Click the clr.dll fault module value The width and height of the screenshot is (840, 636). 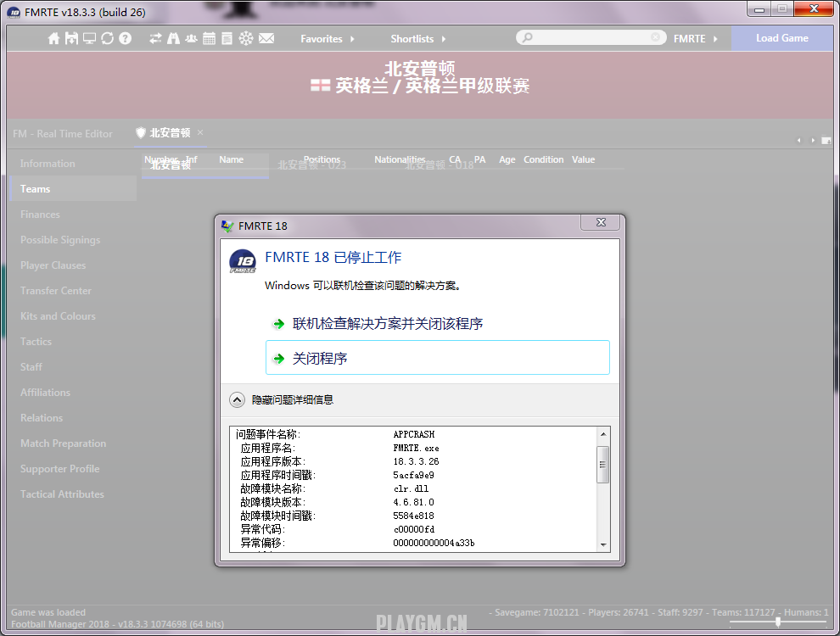point(411,488)
